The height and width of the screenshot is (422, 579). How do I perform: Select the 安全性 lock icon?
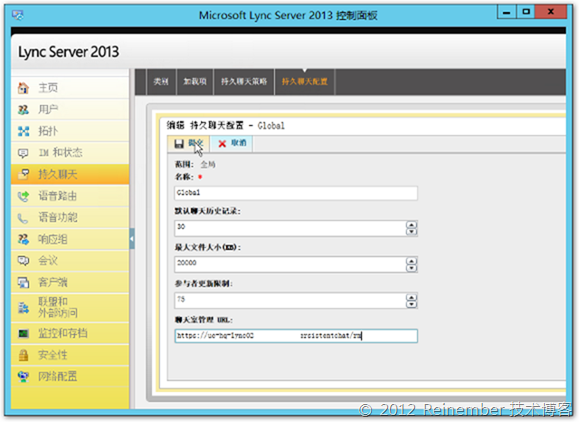pyautogui.click(x=23, y=355)
